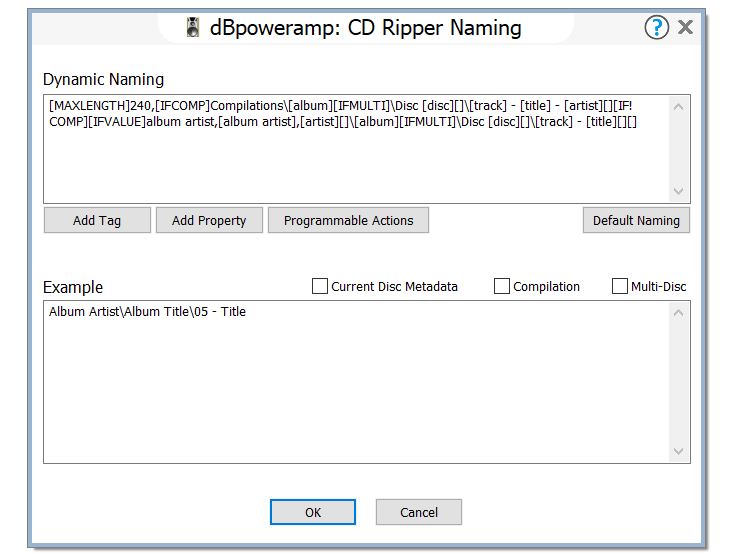Tick the Compilation checkbox
The image size is (744, 553).
[502, 287]
